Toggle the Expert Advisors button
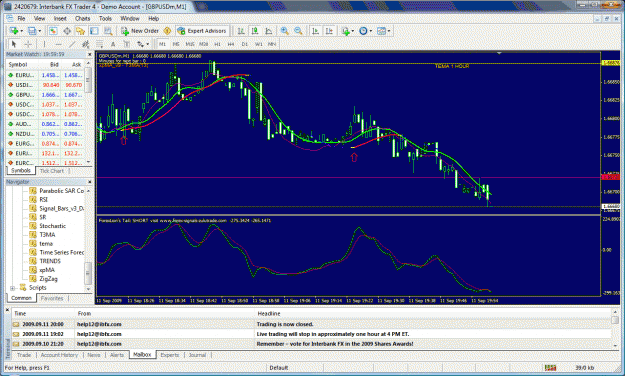 coord(202,31)
